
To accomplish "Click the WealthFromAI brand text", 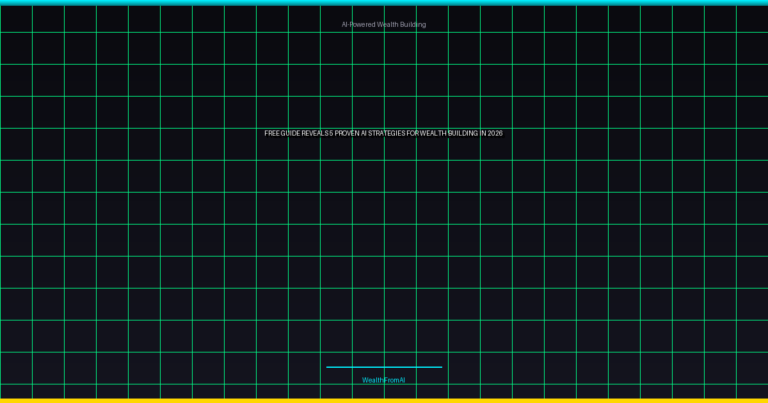I will coord(384,380).
